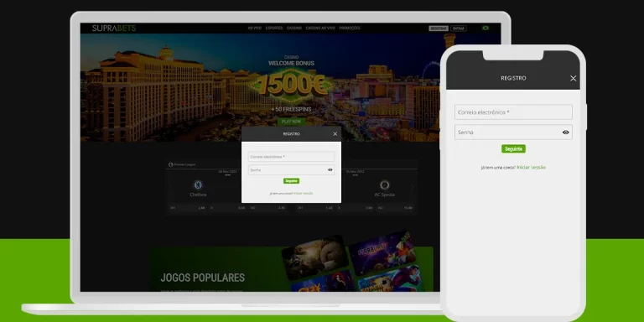Toggle password visibility eye in laptop dialog

coord(330,170)
